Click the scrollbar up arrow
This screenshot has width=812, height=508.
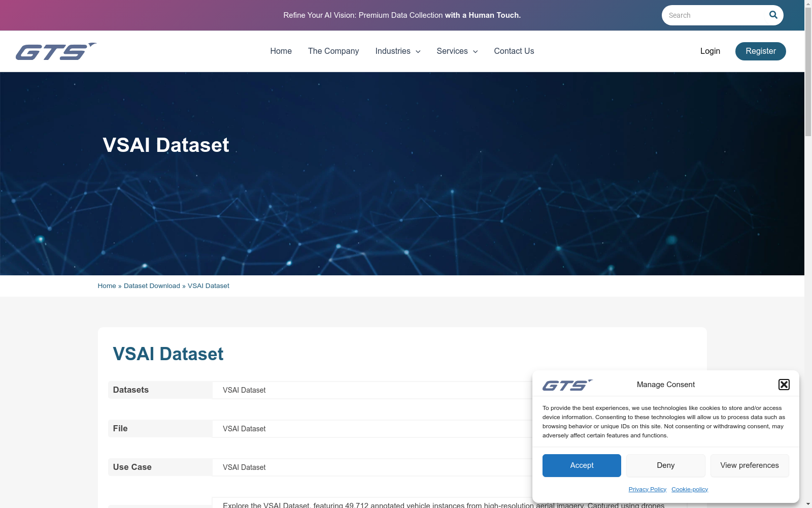pos(808,4)
